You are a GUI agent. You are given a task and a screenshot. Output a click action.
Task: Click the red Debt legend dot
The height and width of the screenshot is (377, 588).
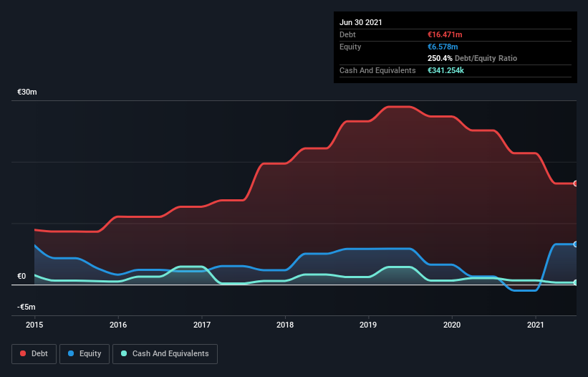tap(23, 353)
